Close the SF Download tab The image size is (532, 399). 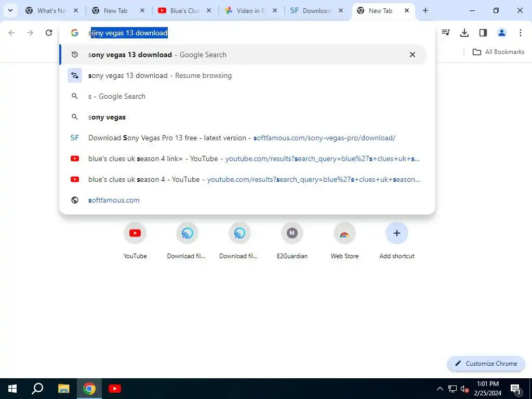pos(341,10)
